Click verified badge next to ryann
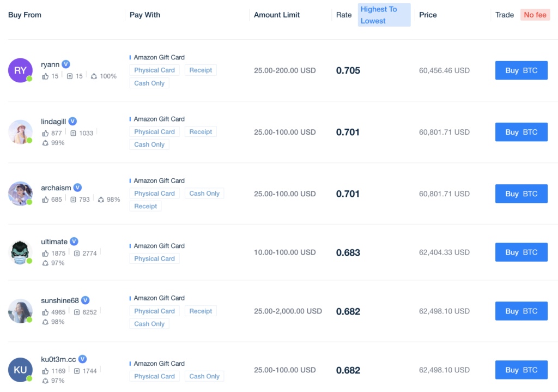This screenshot has height=392, width=558. point(66,64)
